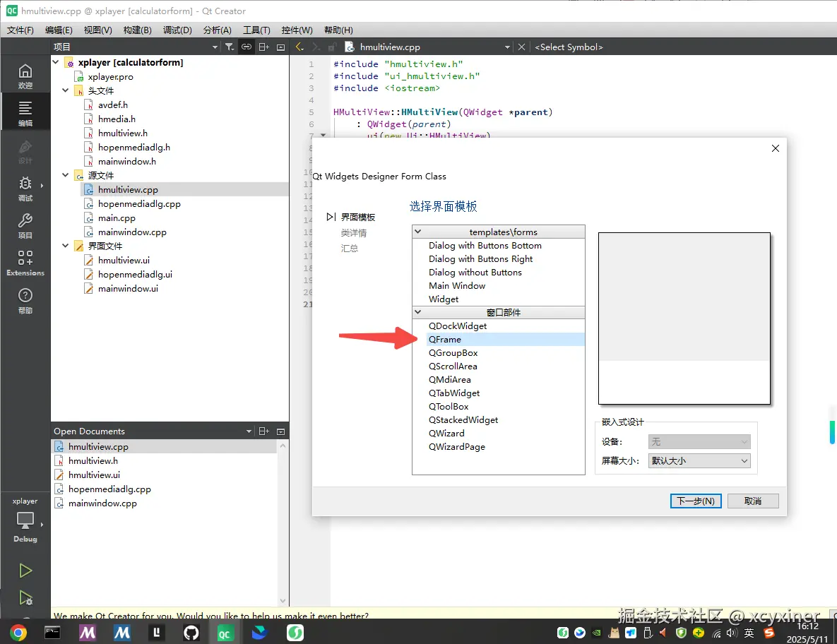The width and height of the screenshot is (837, 644).
Task: Split the Projects panel
Action: pyautogui.click(x=263, y=47)
